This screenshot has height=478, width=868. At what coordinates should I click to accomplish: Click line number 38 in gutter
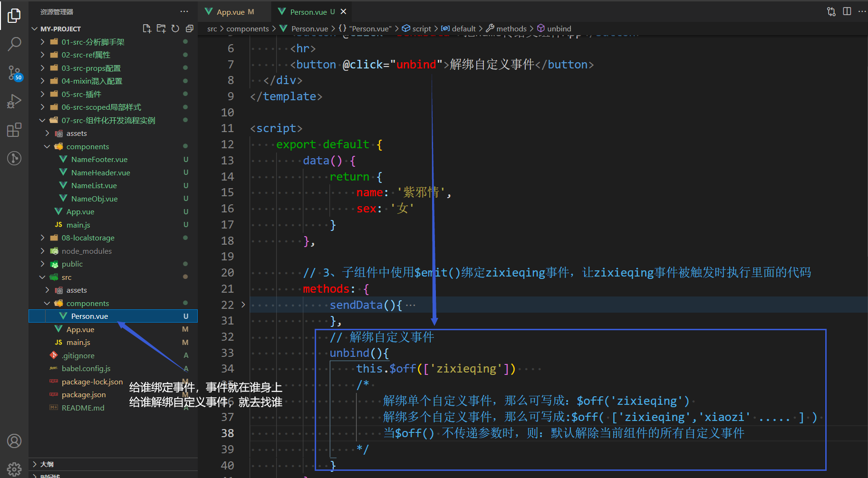pyautogui.click(x=227, y=433)
